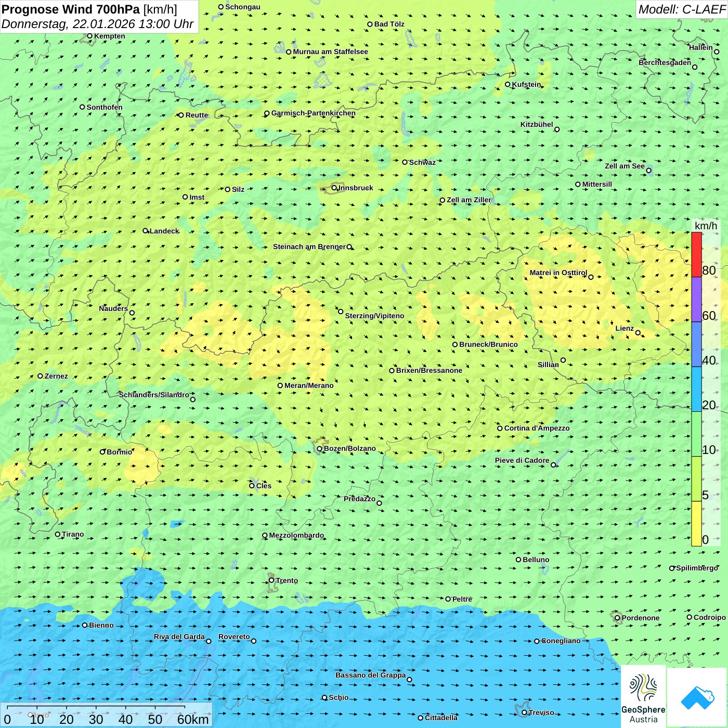The width and height of the screenshot is (728, 728).
Task: Click the Lienz city label
Action: pyautogui.click(x=625, y=328)
